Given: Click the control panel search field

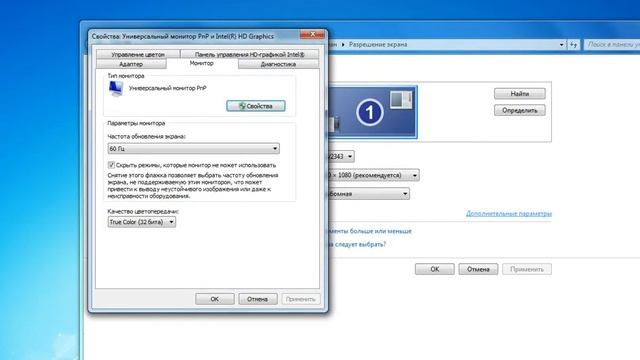Looking at the screenshot, I should 612,44.
